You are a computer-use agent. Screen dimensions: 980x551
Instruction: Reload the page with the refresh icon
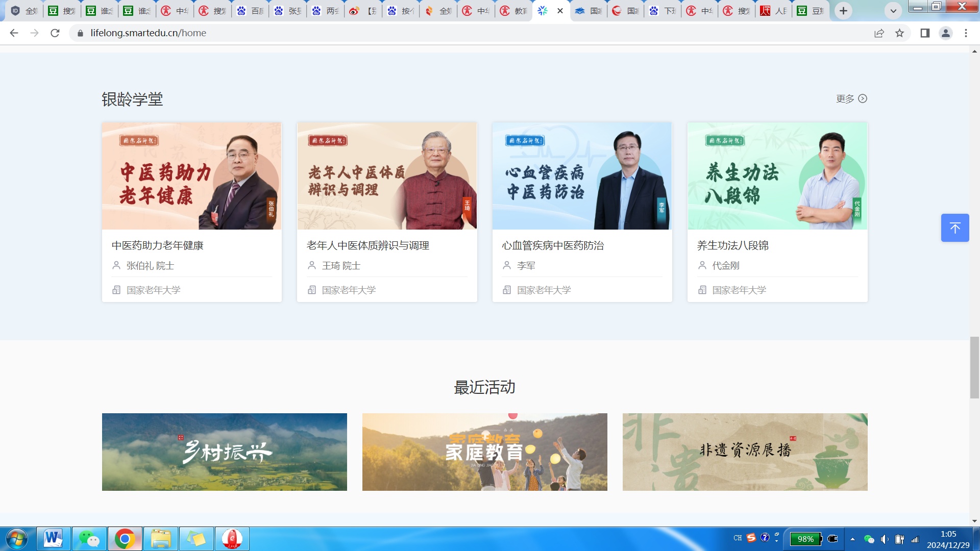click(55, 33)
